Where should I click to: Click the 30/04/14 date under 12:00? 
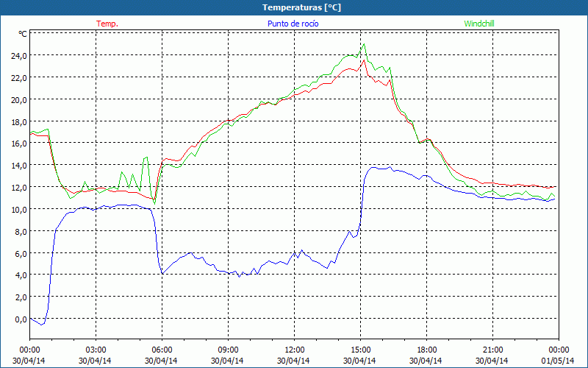[x=293, y=361]
